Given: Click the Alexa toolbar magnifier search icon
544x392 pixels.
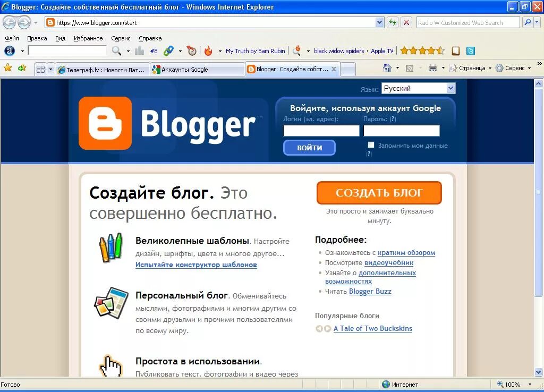Looking at the screenshot, I should [x=116, y=51].
